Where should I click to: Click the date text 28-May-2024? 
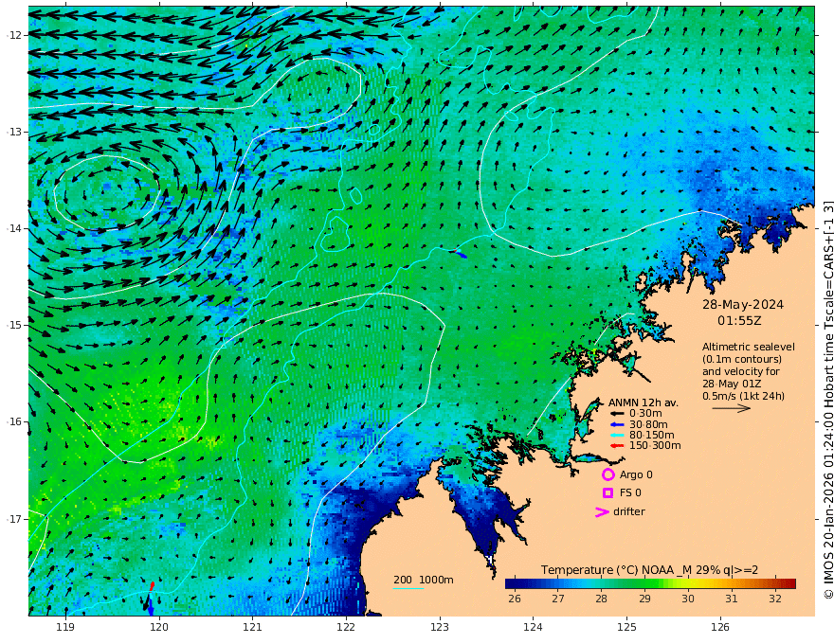(x=742, y=304)
